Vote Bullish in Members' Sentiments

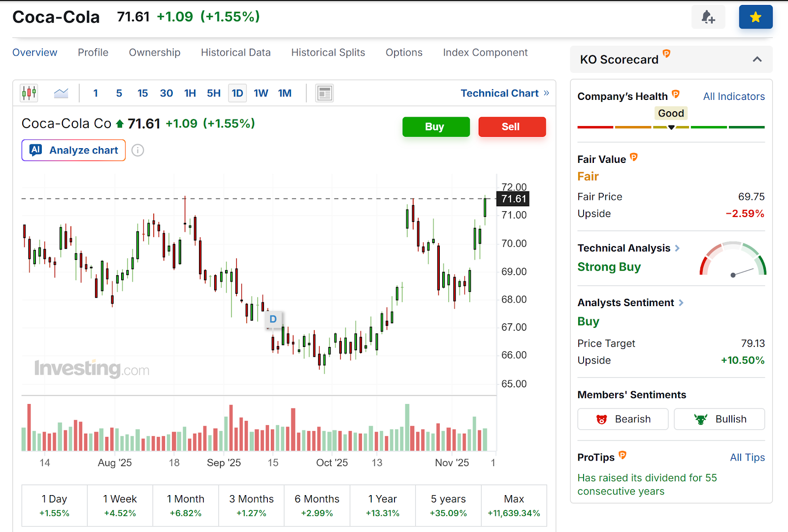coord(719,419)
